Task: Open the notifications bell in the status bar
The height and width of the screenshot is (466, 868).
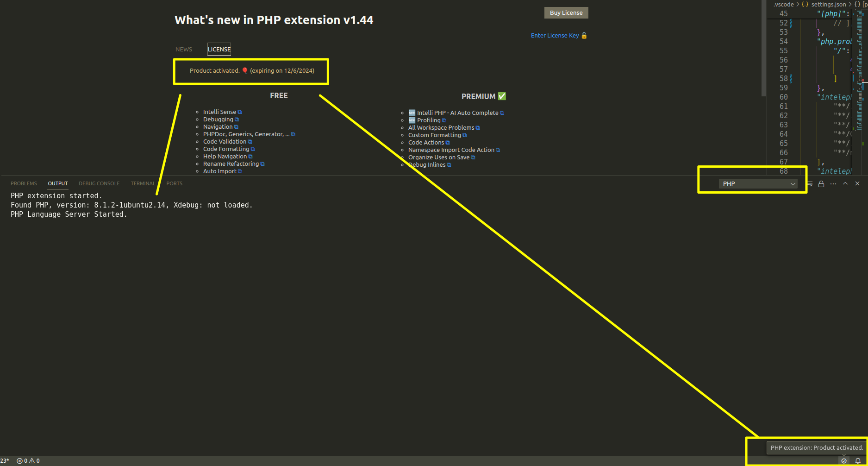Action: [857, 460]
